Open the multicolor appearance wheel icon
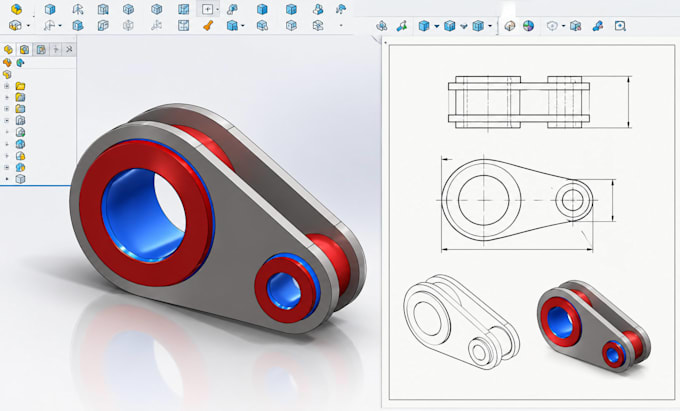This screenshot has height=411, width=680. click(x=528, y=26)
